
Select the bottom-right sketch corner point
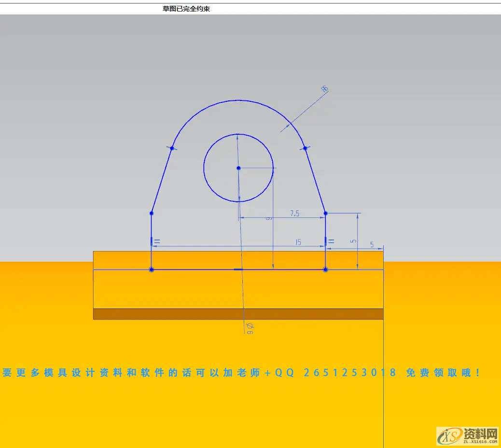(x=325, y=269)
